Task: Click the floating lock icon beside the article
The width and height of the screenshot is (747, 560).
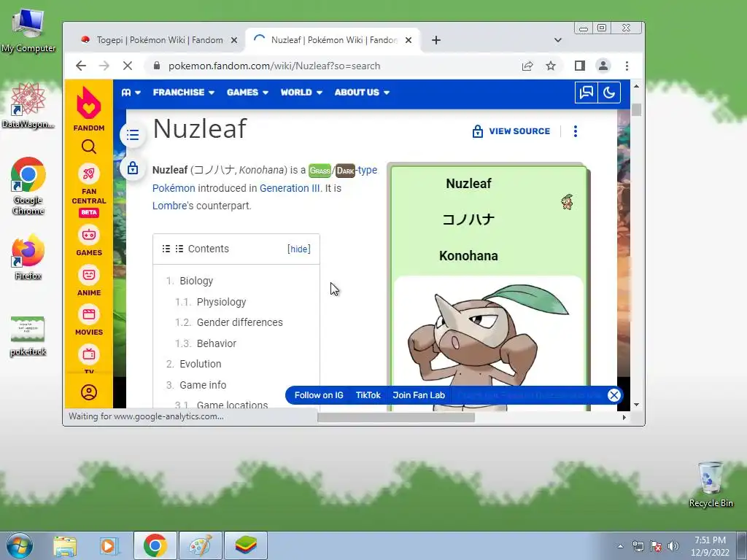Action: [x=133, y=168]
